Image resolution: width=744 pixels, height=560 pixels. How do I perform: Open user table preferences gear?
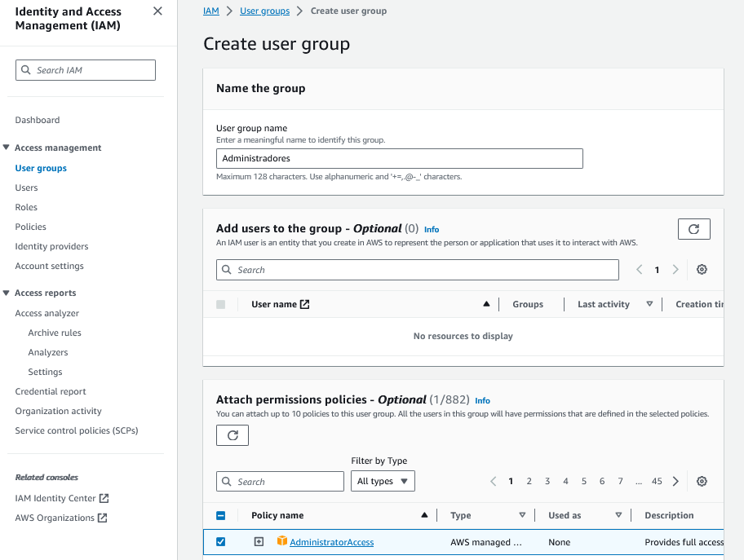coord(702,269)
